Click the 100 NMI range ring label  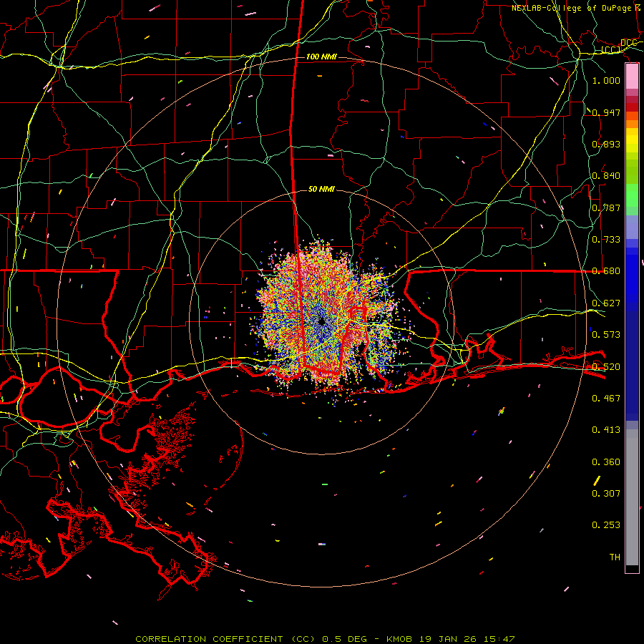321,57
